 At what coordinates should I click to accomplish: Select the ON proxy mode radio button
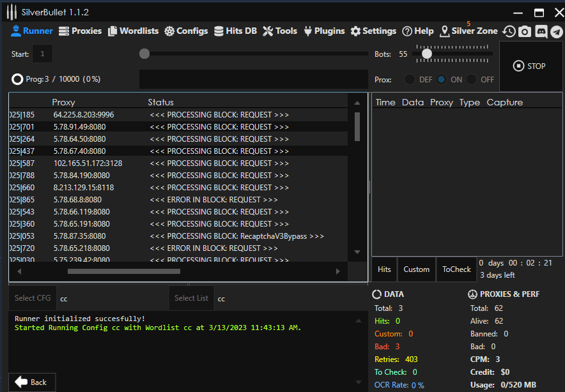tap(441, 79)
